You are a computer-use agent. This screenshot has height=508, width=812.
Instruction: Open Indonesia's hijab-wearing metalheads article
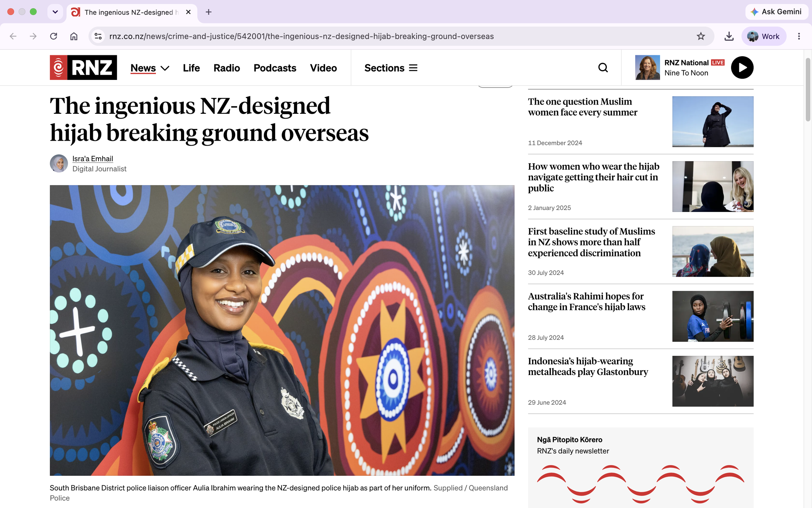click(x=588, y=366)
